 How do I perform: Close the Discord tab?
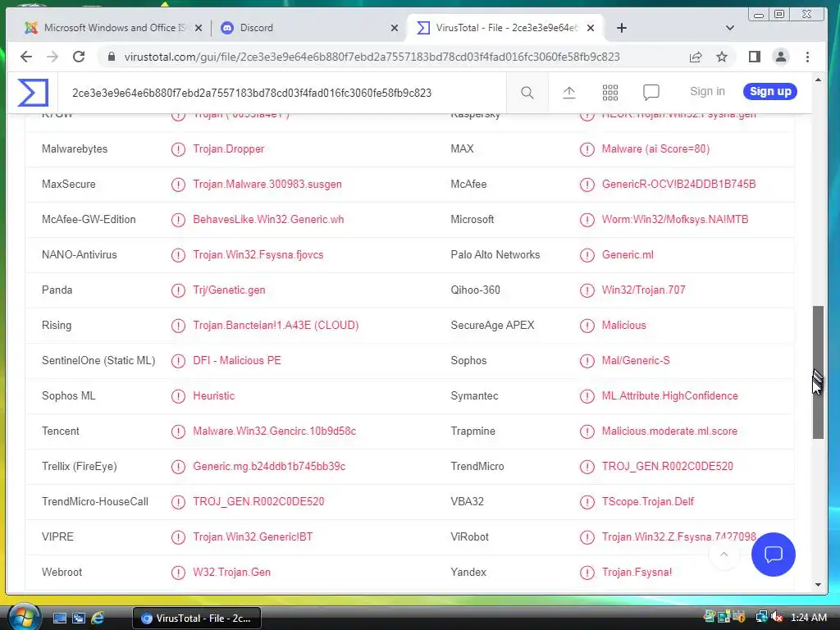395,28
